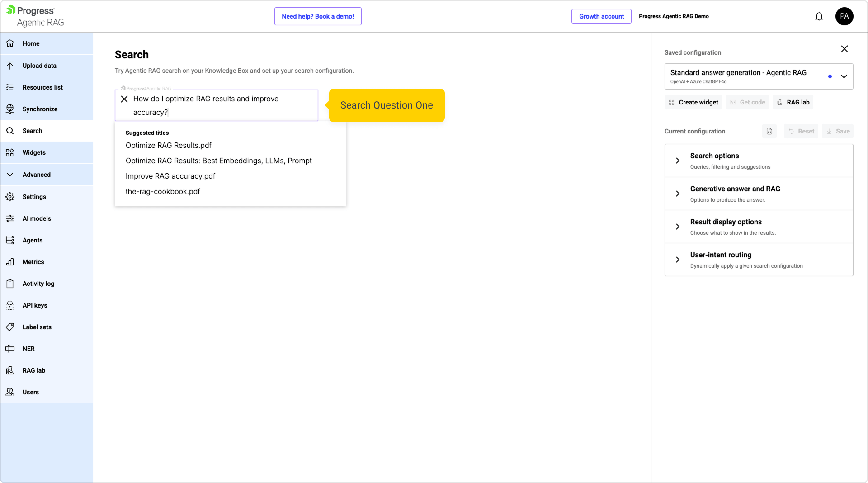Go to the Upload data page
The height and width of the screenshot is (483, 868).
pyautogui.click(x=39, y=66)
